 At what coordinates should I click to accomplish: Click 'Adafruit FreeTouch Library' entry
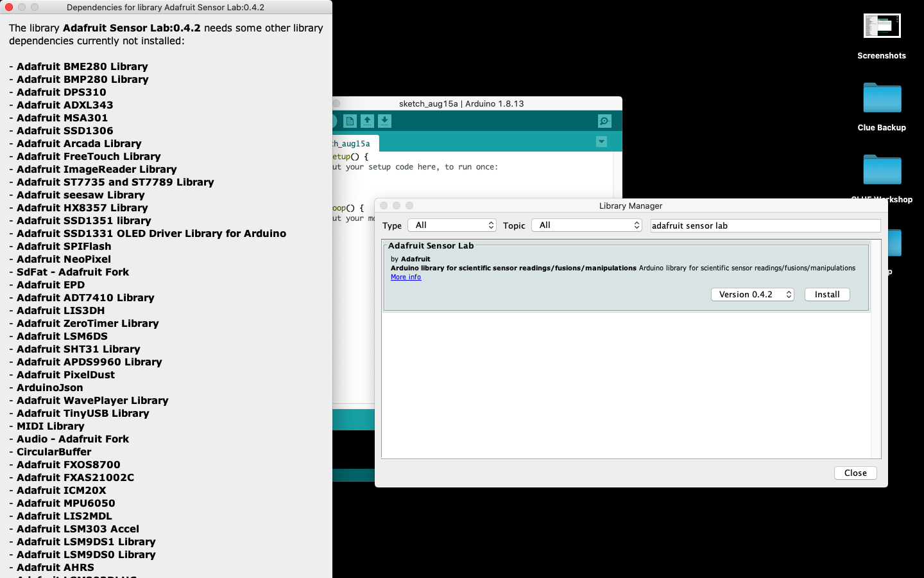click(x=89, y=156)
